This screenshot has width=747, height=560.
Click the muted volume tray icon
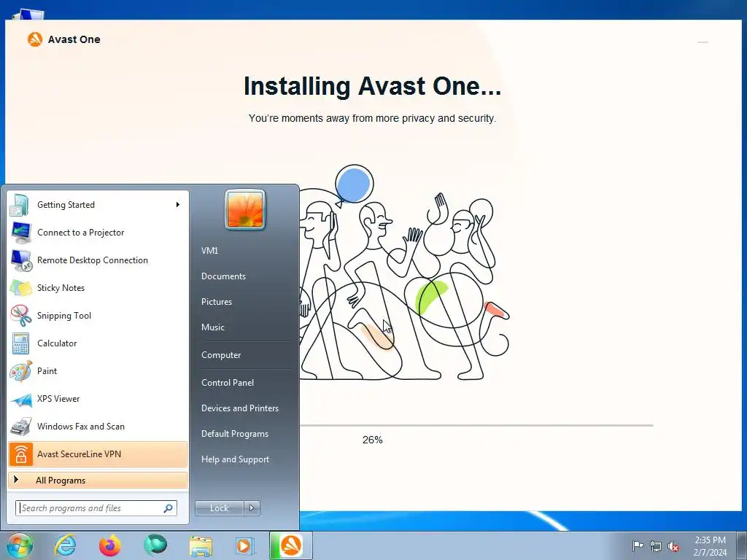tap(673, 546)
